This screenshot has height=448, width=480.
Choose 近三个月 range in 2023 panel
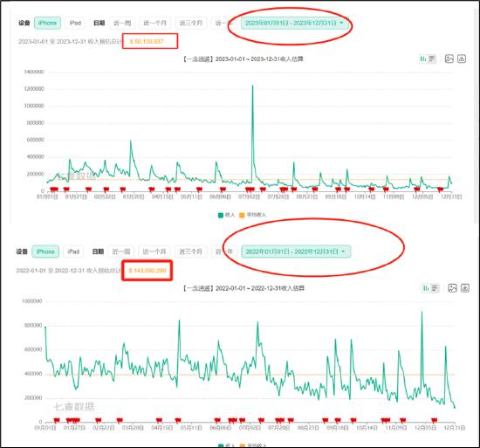[x=191, y=23]
